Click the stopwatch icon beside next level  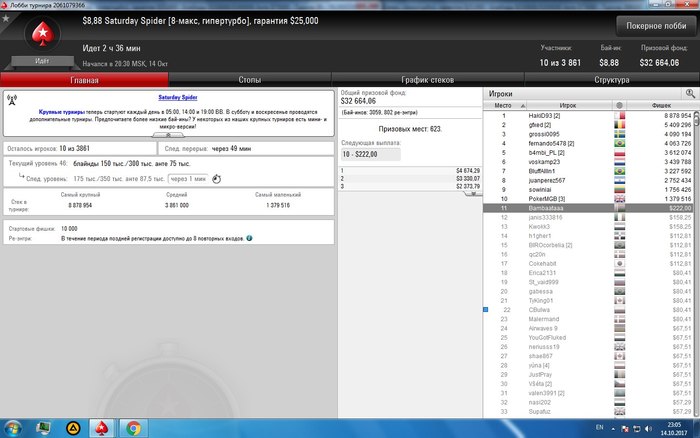217,179
